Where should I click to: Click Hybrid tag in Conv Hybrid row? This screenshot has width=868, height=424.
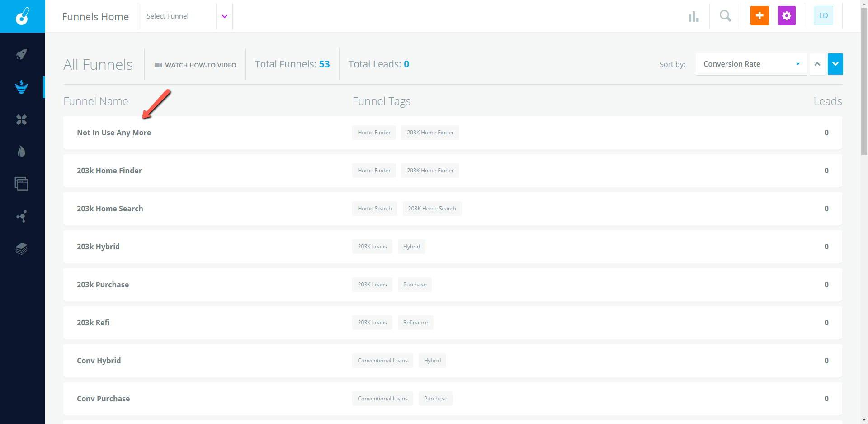[x=432, y=361]
